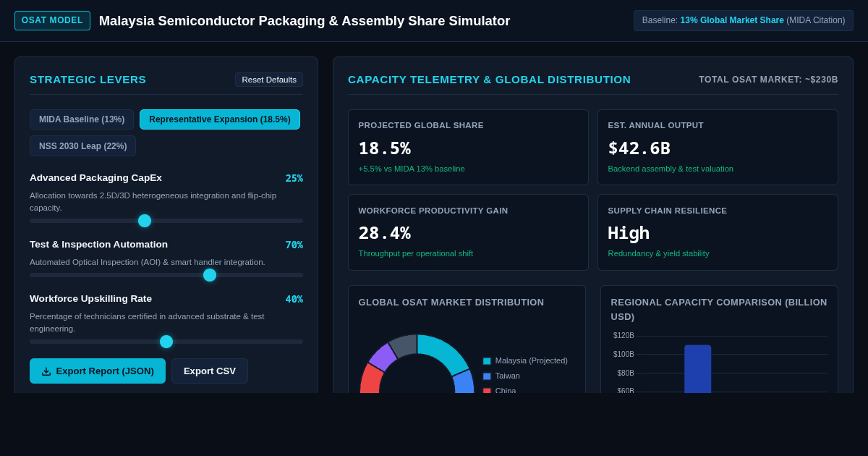Click the download icon in Export Report button
Image resolution: width=868 pixels, height=456 pixels.
coord(46,371)
